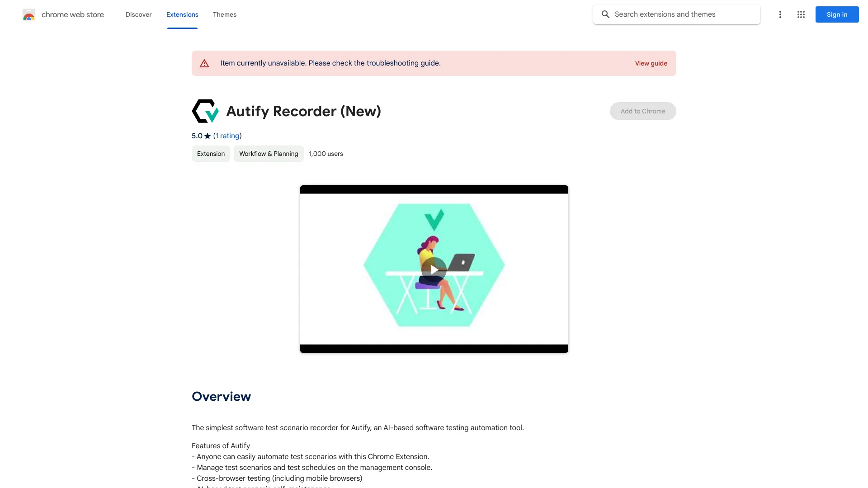Click the Google apps grid icon
Viewport: 868px width, 488px height.
801,14
